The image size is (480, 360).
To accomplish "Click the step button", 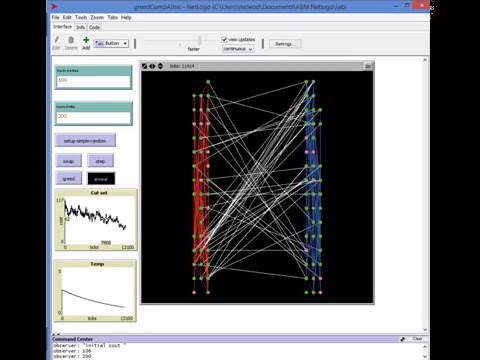I will pos(100,161).
